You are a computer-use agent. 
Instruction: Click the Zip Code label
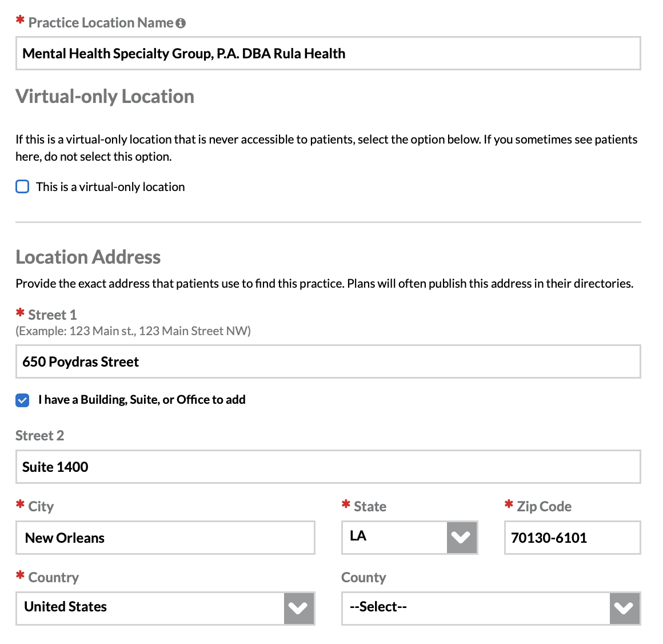point(544,507)
